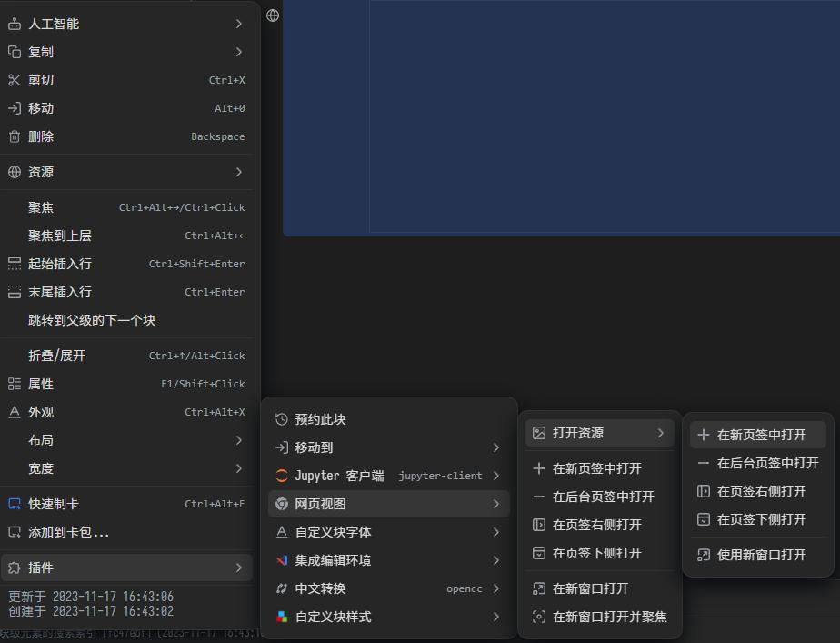Expand the 布局 submenu arrow

(239, 440)
